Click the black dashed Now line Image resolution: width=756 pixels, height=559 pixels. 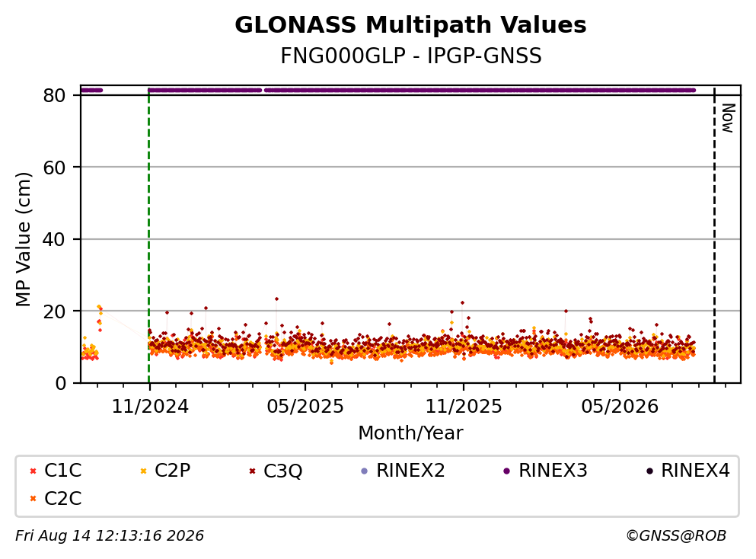(x=715, y=236)
